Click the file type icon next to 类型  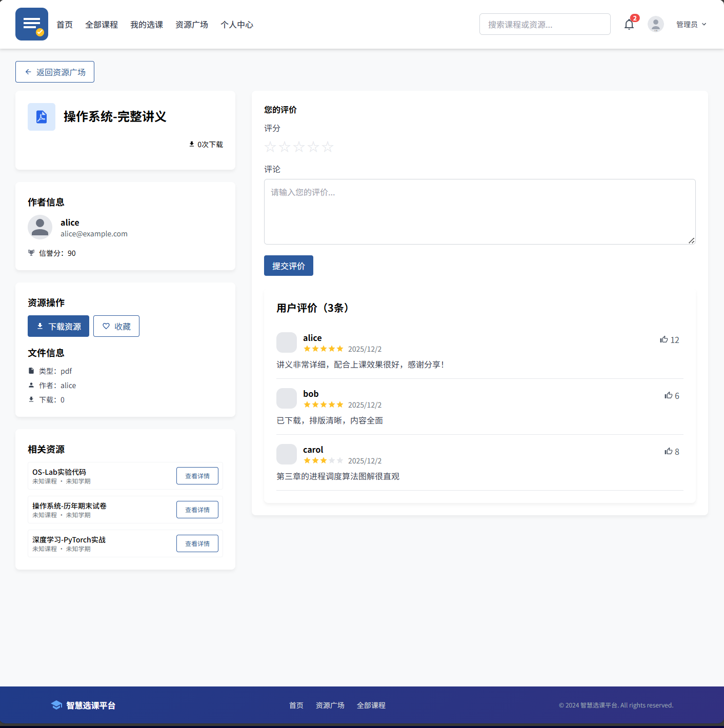click(31, 371)
